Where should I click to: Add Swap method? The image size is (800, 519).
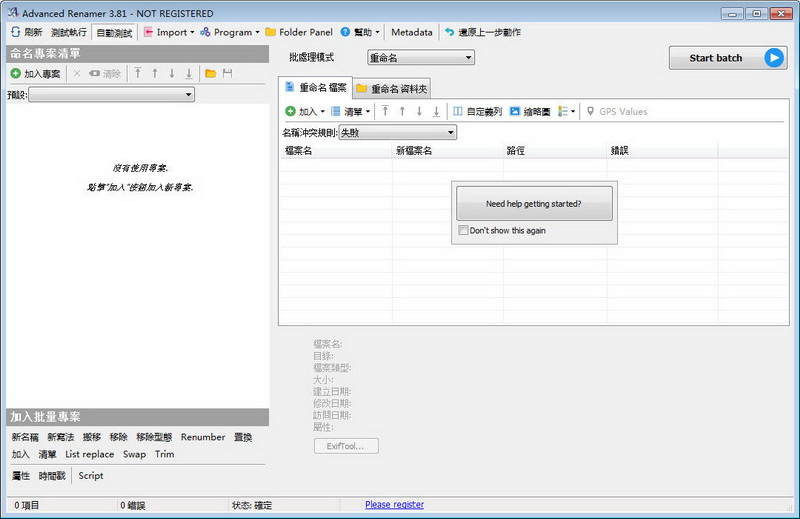[x=134, y=454]
